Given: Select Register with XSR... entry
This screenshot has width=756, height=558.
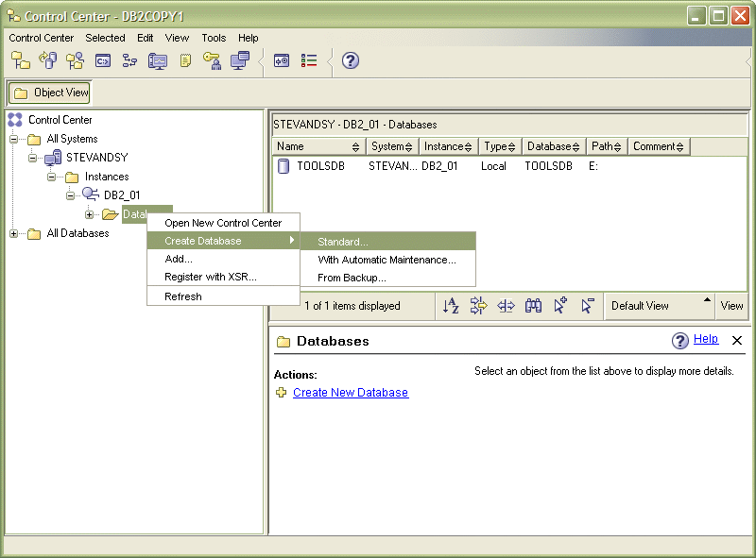Looking at the screenshot, I should tap(223, 277).
